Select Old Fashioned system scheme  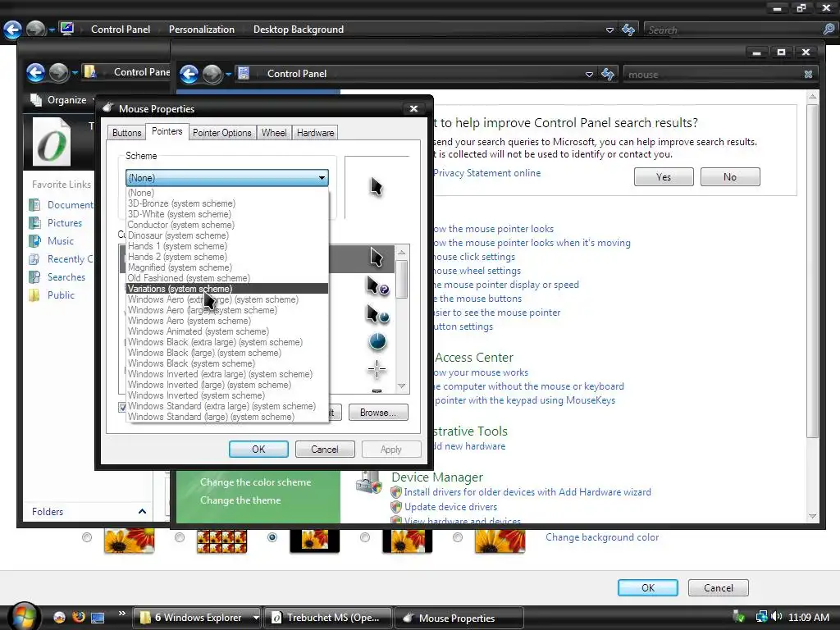pyautogui.click(x=227, y=278)
